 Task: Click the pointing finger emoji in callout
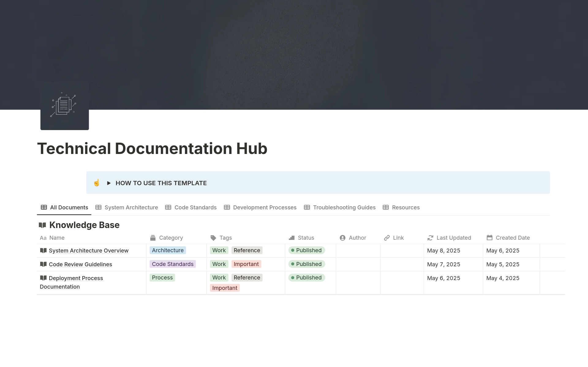96,183
